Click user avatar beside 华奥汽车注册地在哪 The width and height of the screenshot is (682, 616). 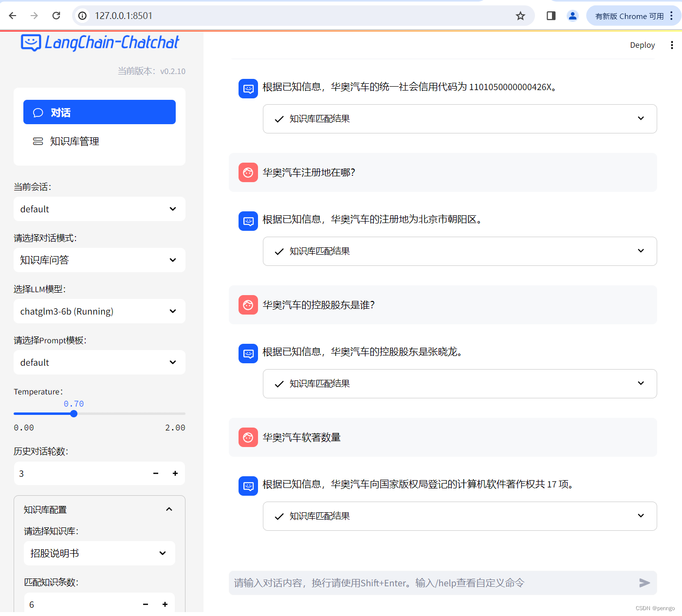pyautogui.click(x=248, y=172)
